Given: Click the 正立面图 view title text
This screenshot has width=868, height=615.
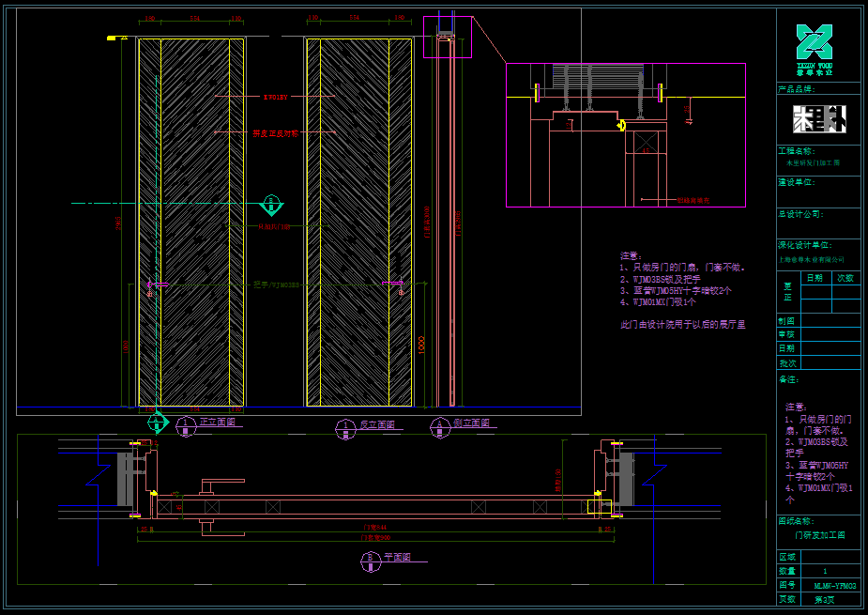Looking at the screenshot, I should [x=217, y=423].
